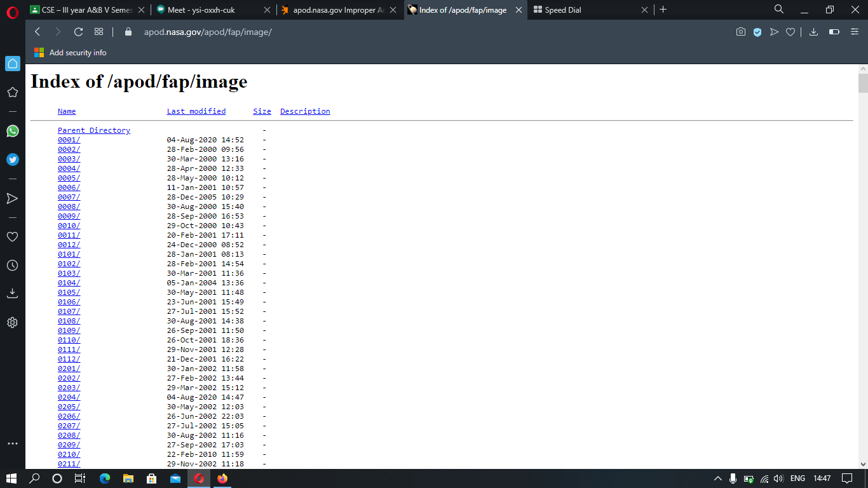
Task: Go back to previous page
Action: (x=37, y=32)
